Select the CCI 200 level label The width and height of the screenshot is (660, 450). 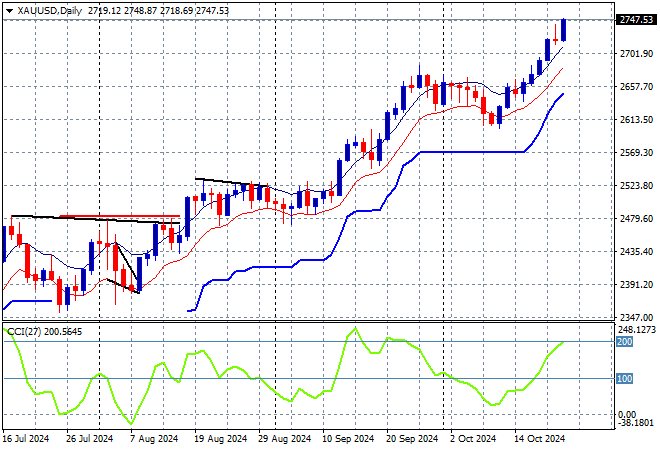(x=625, y=342)
